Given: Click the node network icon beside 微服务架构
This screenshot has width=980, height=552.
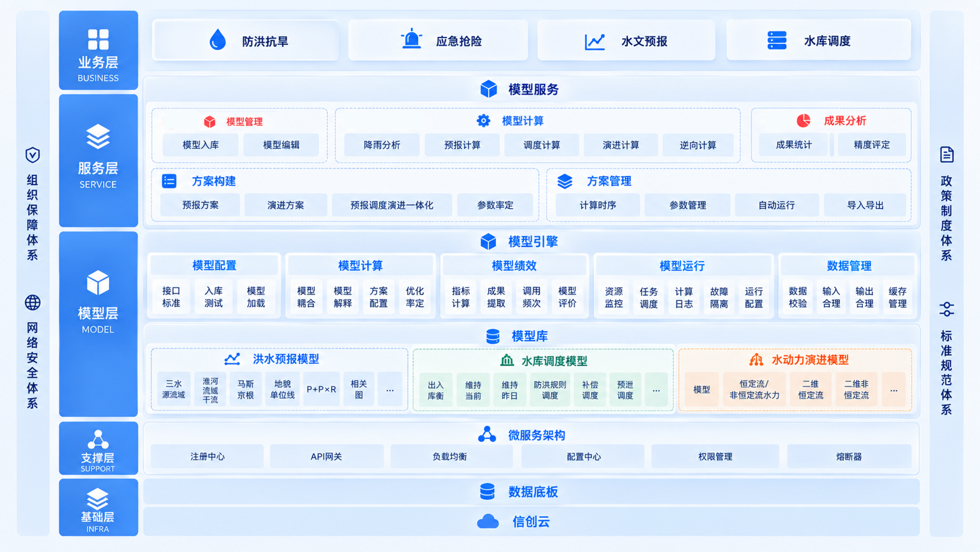Looking at the screenshot, I should point(487,434).
